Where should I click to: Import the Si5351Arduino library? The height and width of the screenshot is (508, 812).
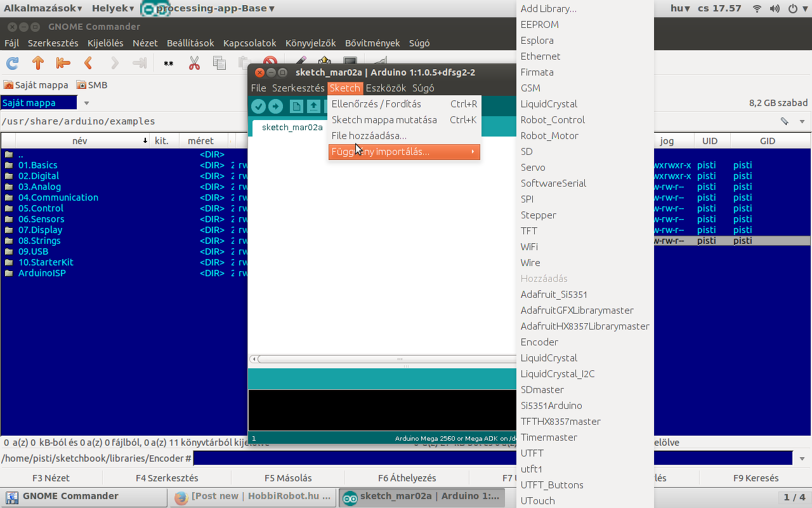click(x=585, y=406)
